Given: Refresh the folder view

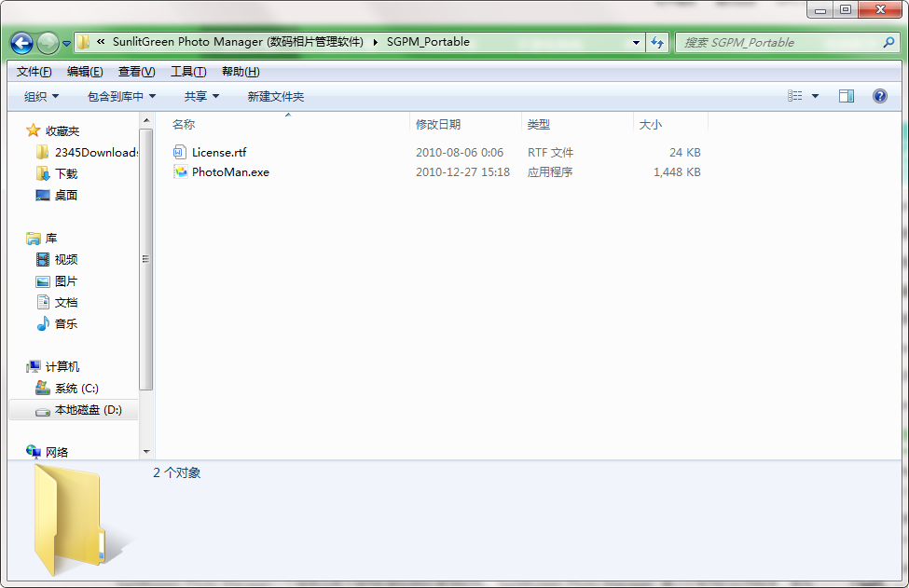Looking at the screenshot, I should tap(657, 42).
